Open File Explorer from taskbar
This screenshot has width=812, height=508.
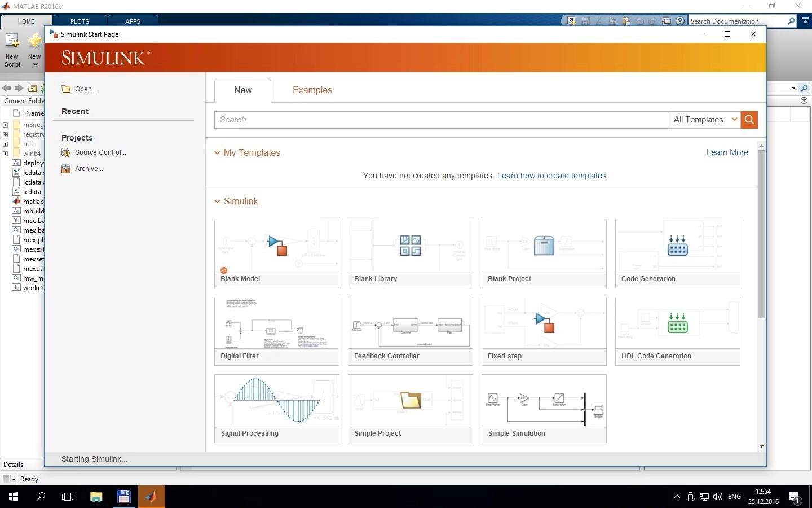click(x=96, y=497)
